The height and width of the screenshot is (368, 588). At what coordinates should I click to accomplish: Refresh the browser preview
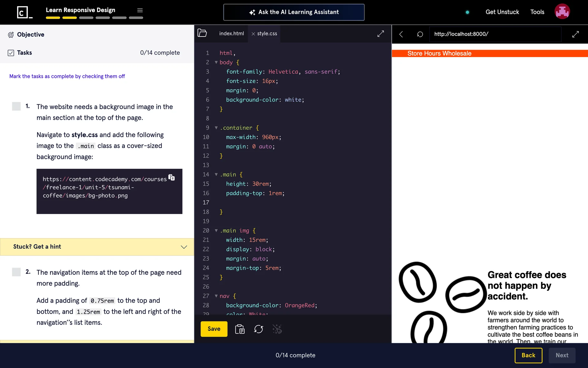[x=420, y=34]
